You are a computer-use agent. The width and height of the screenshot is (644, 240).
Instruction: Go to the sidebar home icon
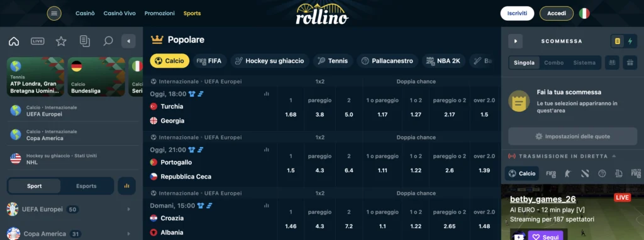14,41
